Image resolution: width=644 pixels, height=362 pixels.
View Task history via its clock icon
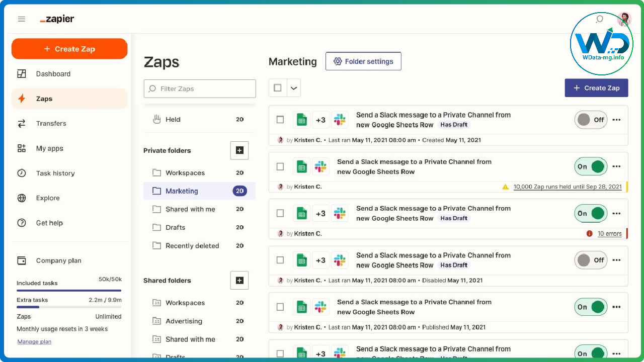pos(21,173)
